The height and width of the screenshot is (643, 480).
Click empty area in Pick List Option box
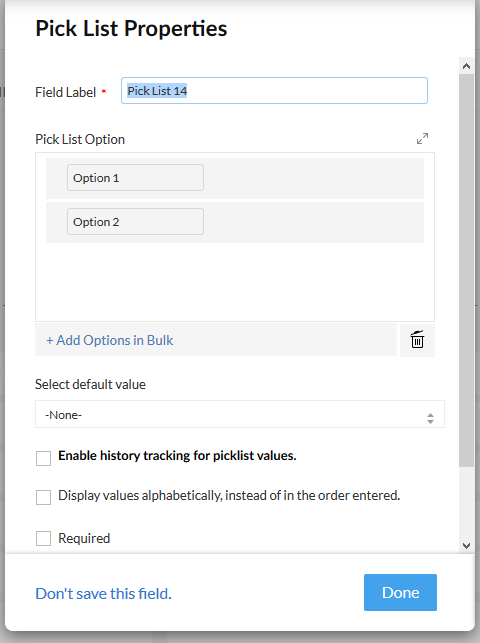coord(234,282)
